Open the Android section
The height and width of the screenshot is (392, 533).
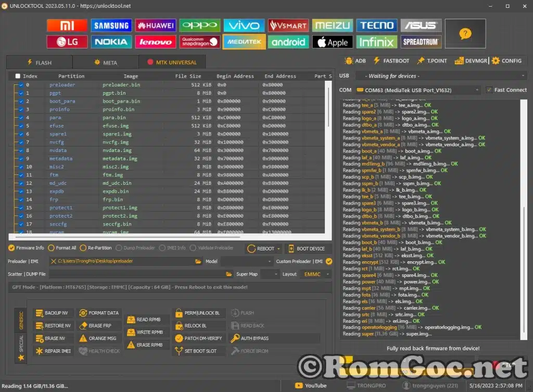coord(288,42)
